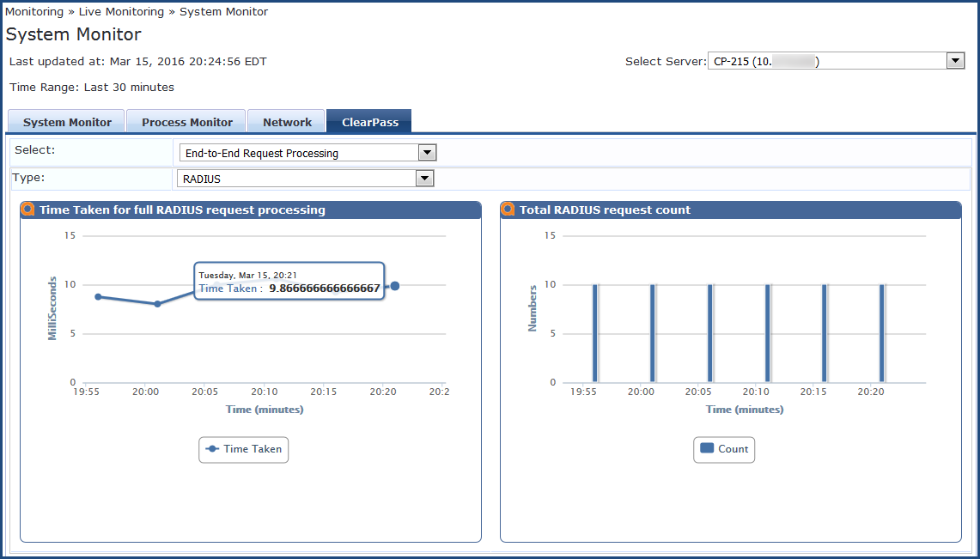Click the 20:01 data point on line chart
Viewport: 980px width, 559px height.
pos(157,304)
